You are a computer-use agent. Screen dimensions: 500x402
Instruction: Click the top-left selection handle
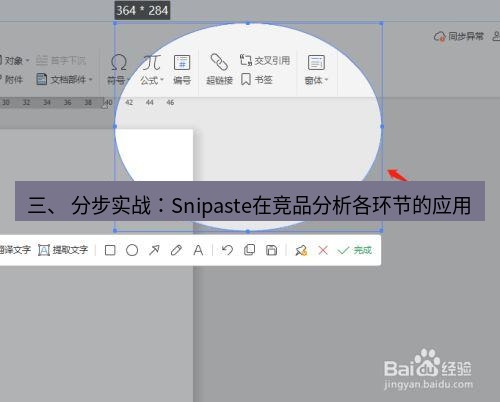115,23
